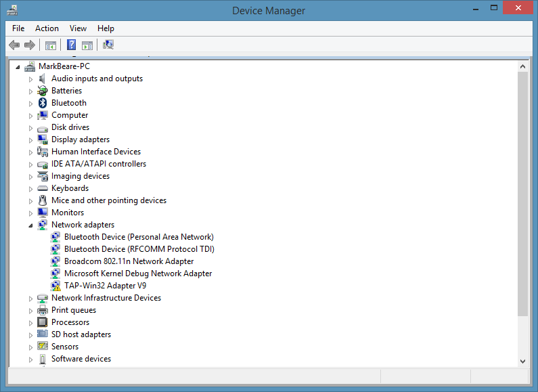Click Show/Hide Console Tree toolbar icon
Viewport: 538px width, 392px height.
[x=51, y=45]
